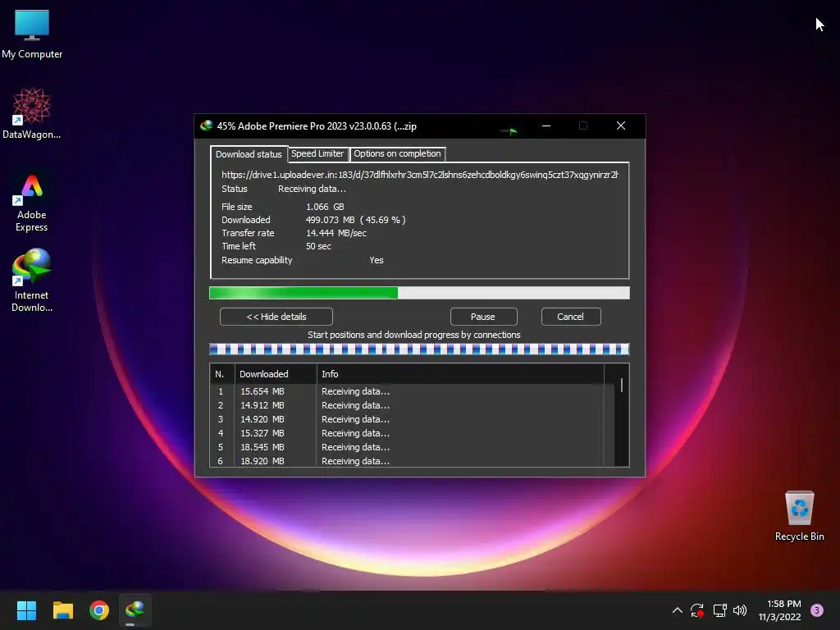
Task: Click the N. column header
Action: tap(222, 374)
